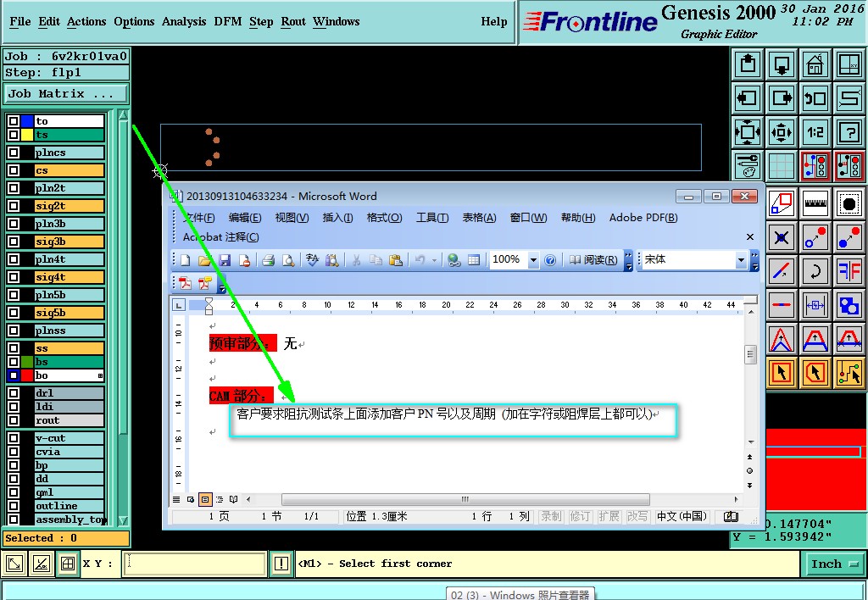Select the polygon selection arrow icon

[x=815, y=373]
